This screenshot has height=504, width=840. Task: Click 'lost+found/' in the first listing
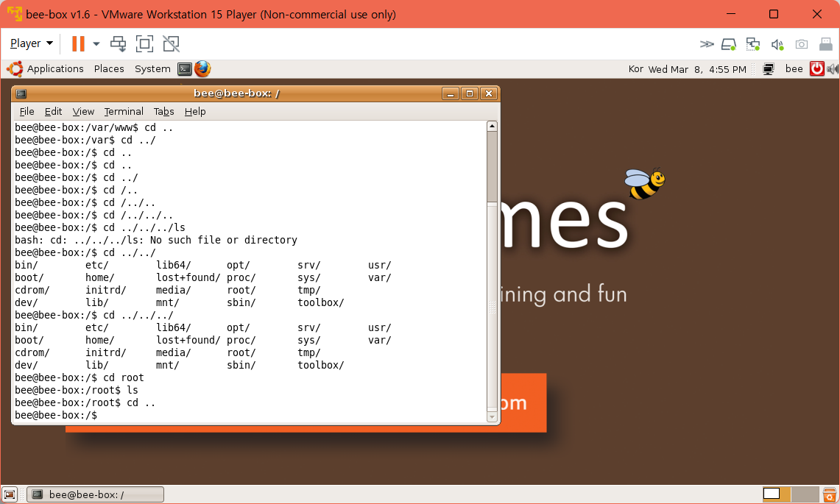188,277
